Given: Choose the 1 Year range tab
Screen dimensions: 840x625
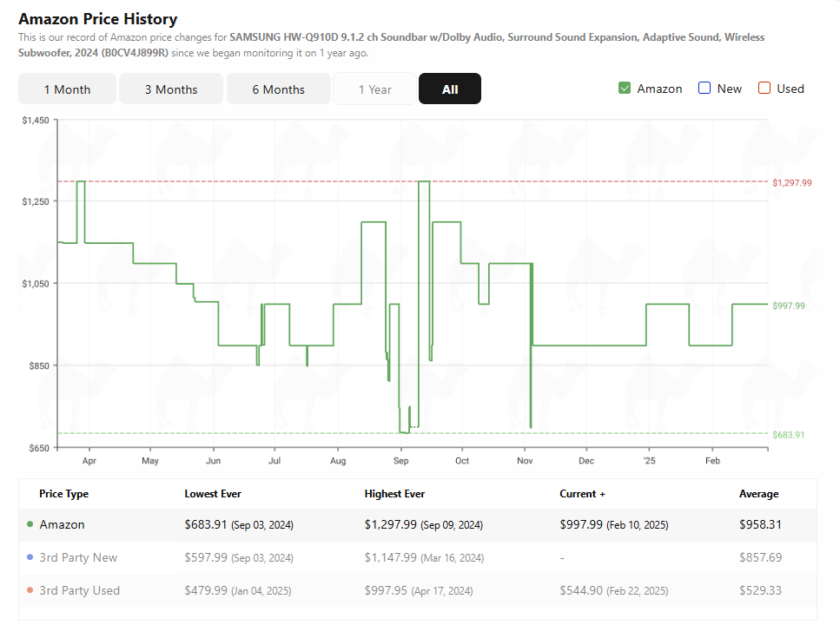Looking at the screenshot, I should 375,89.
